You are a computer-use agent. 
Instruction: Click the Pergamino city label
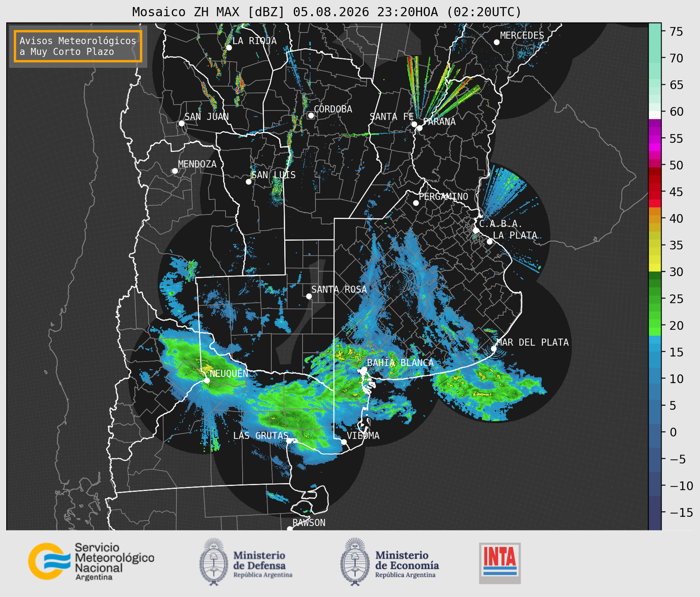pos(444,196)
